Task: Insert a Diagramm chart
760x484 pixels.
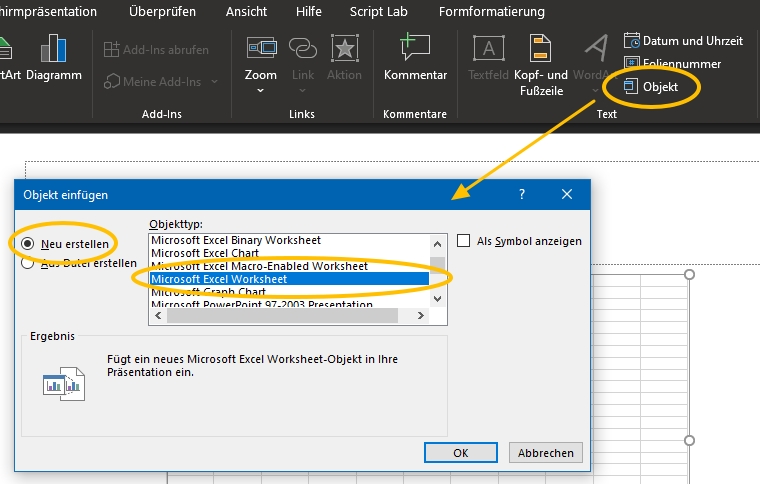Action: 53,57
